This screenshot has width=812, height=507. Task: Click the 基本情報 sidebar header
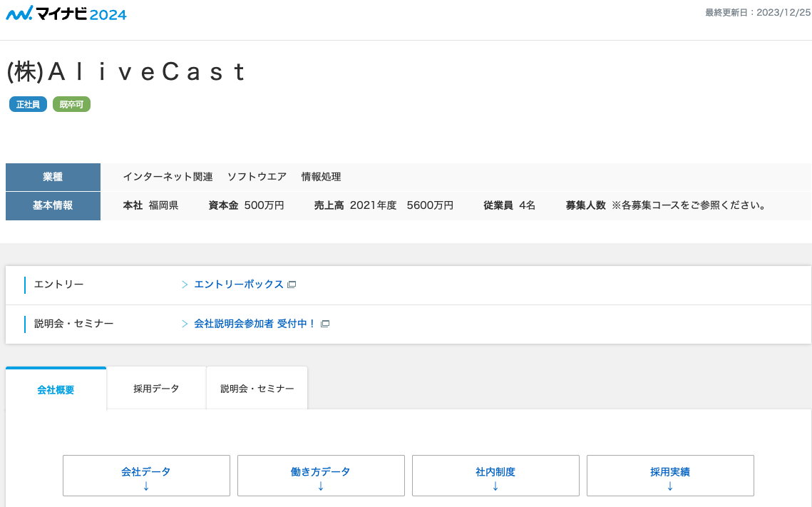(x=53, y=205)
